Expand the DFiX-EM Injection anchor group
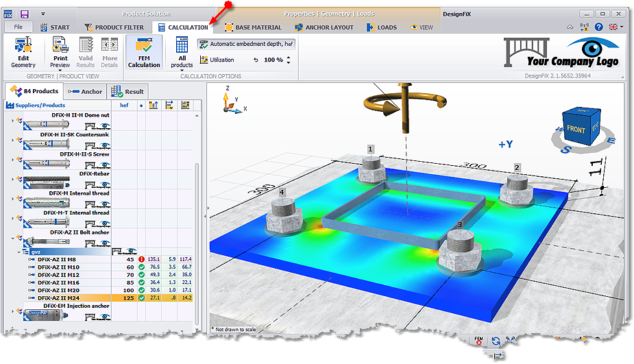Screen dimensions: 634x364 pyautogui.click(x=12, y=311)
